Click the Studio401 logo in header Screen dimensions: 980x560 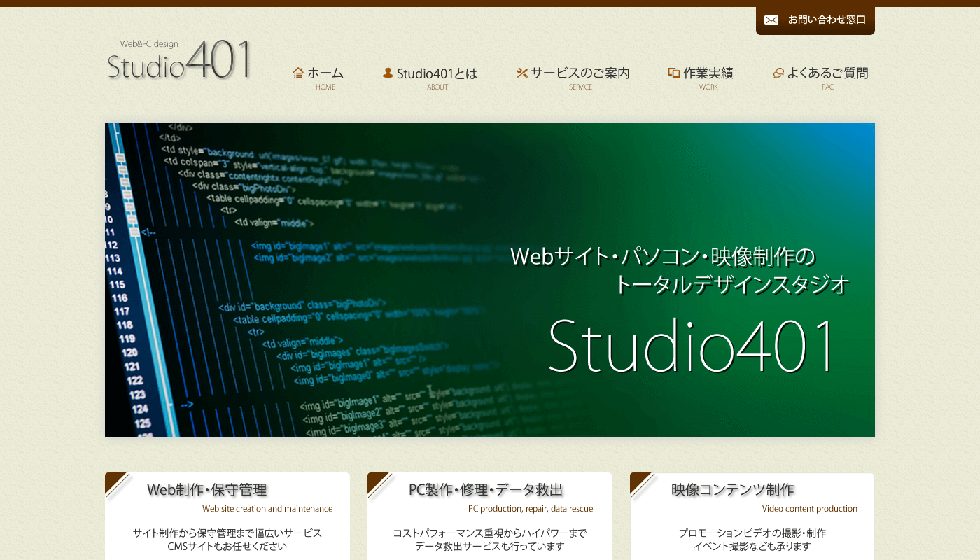[179, 61]
